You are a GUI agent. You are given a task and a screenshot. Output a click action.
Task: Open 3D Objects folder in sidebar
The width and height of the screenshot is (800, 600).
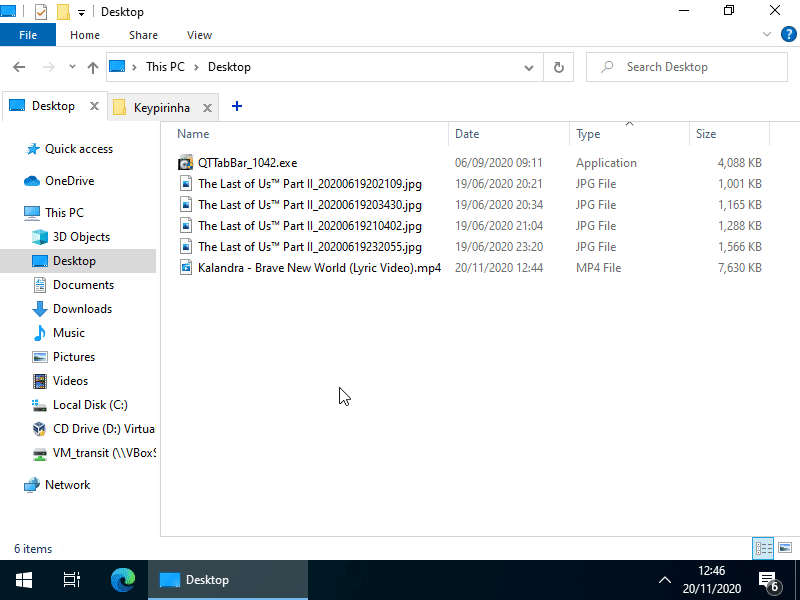coord(71,237)
